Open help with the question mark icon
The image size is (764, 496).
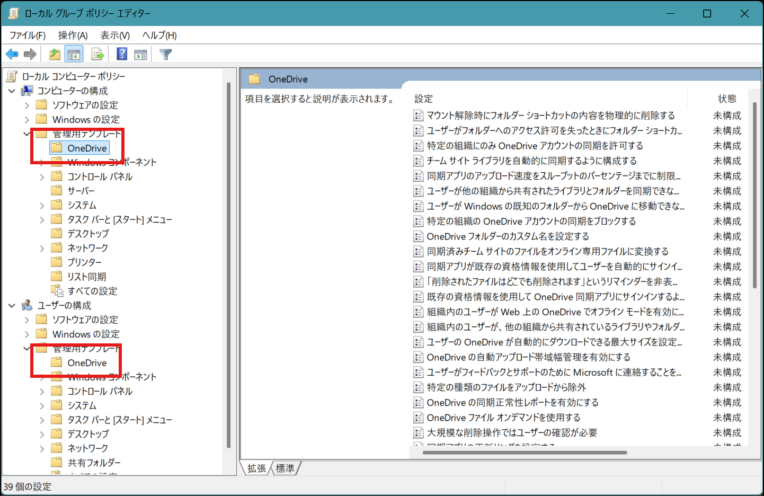tap(122, 54)
